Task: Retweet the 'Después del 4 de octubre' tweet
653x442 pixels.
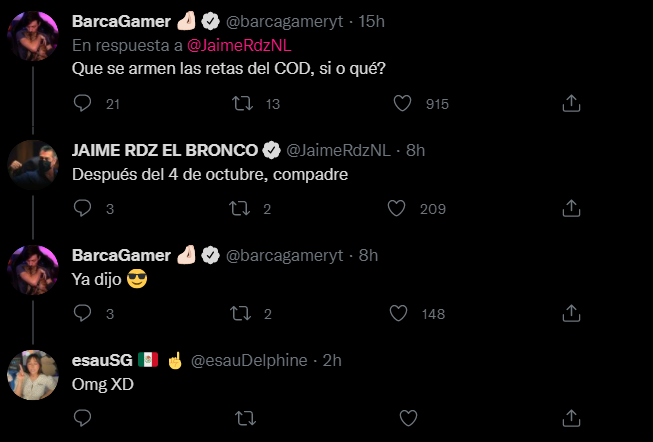Action: tap(241, 208)
